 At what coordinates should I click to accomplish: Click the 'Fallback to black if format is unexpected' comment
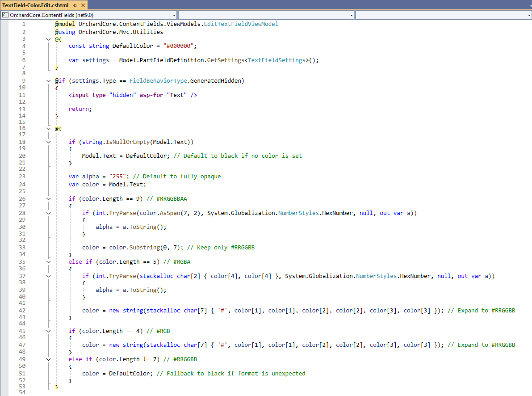(231, 374)
